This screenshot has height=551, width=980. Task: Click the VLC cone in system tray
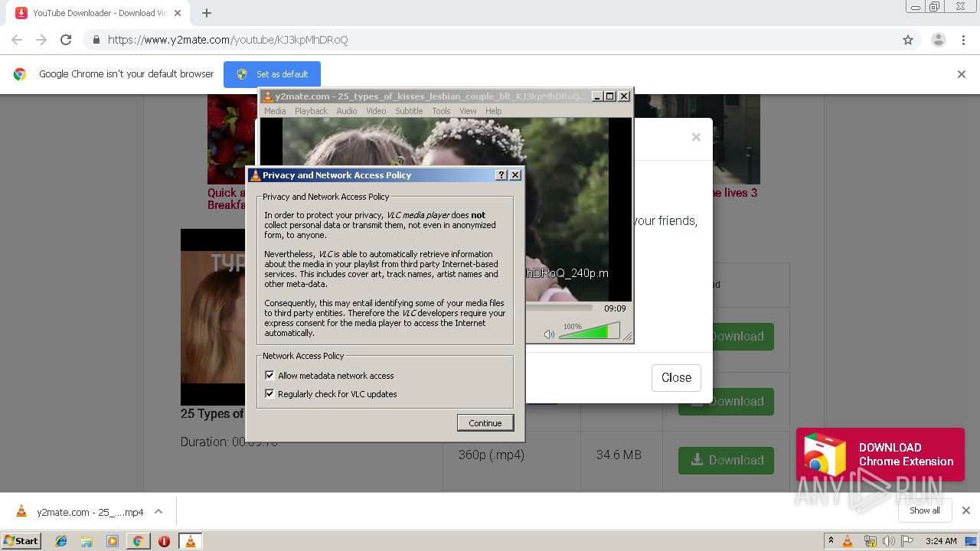point(848,541)
